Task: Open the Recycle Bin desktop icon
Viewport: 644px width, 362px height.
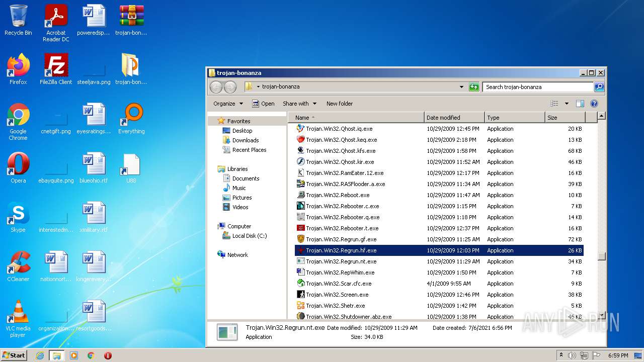Action: pyautogui.click(x=18, y=20)
